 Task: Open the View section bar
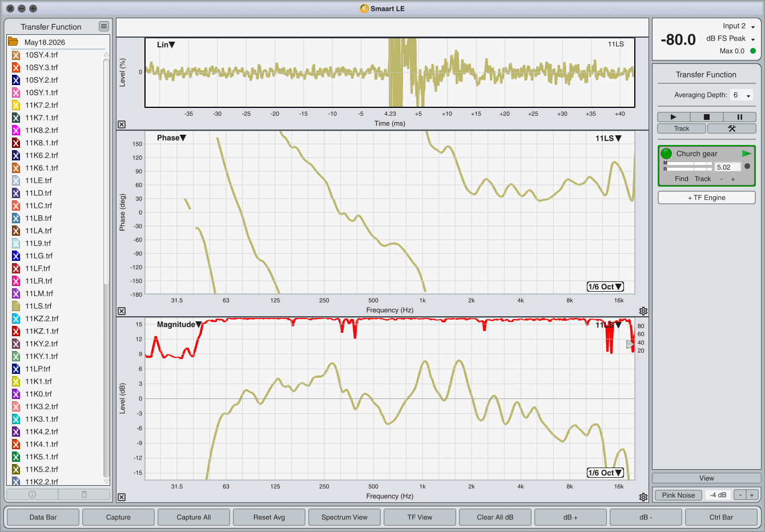707,478
